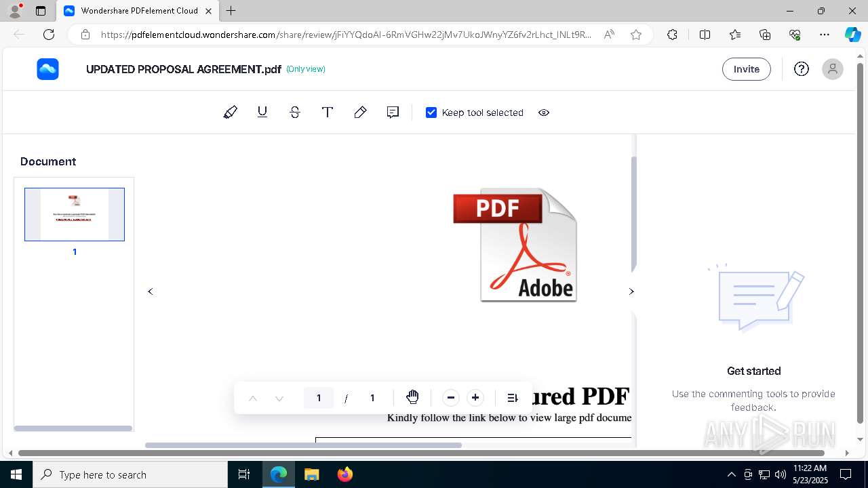View site information lock icon
The height and width of the screenshot is (488, 868).
tap(85, 35)
